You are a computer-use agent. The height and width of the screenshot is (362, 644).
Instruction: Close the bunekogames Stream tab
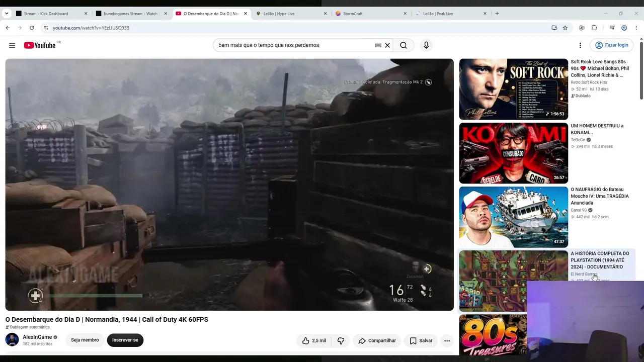pos(166,14)
